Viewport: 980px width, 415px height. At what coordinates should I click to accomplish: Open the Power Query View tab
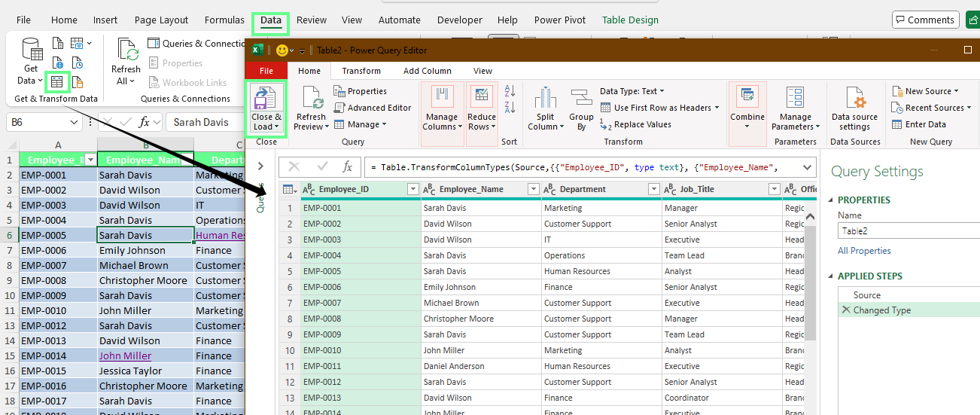(482, 71)
